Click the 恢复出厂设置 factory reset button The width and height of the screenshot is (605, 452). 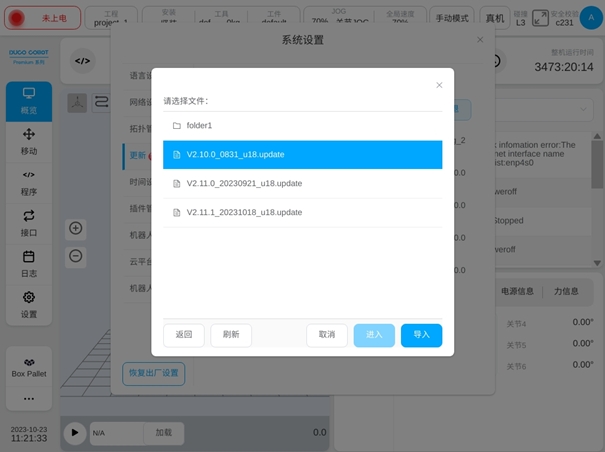point(153,373)
